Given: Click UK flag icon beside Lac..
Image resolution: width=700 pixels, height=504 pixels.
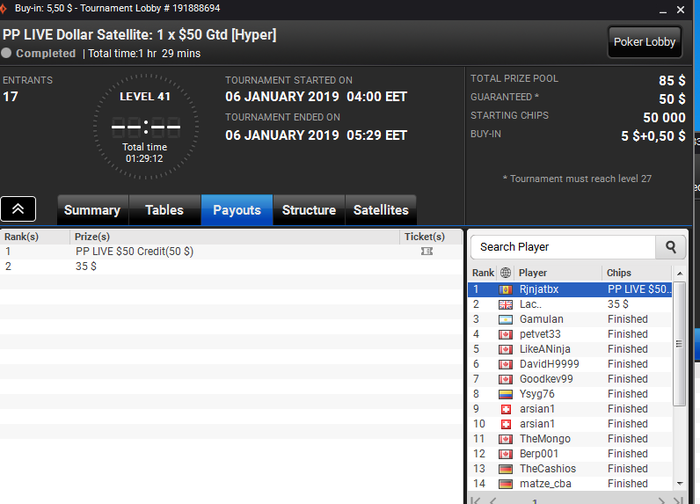Looking at the screenshot, I should click(505, 304).
